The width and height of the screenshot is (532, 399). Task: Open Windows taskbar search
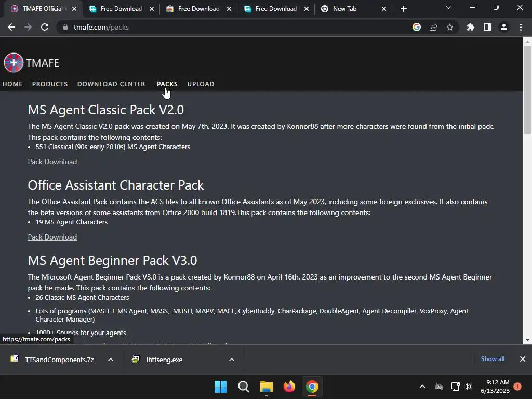click(x=243, y=387)
